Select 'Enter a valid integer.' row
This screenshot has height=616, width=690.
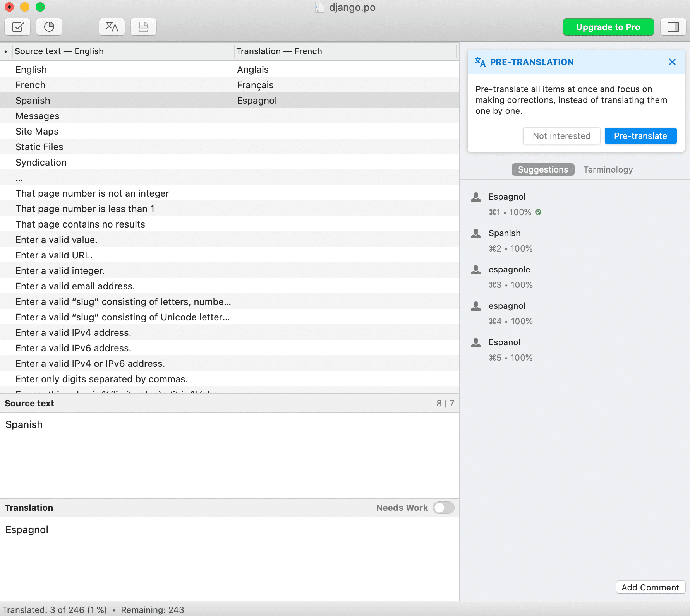[230, 270]
